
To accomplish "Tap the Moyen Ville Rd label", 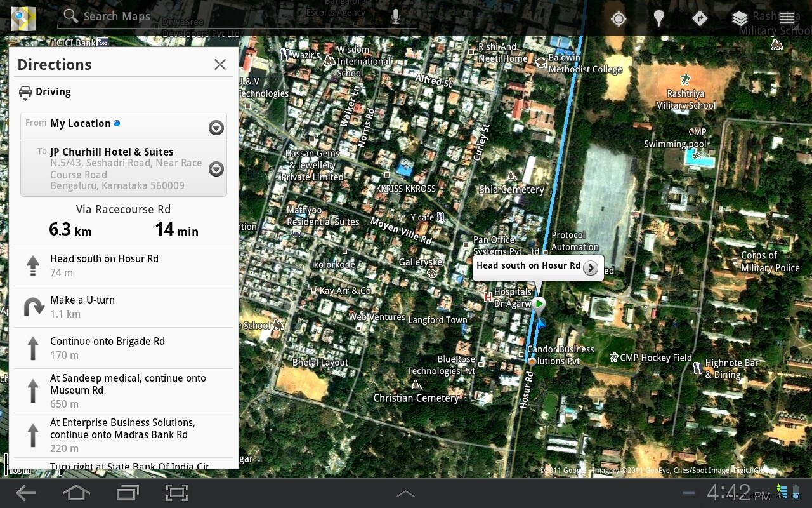I will (402, 231).
